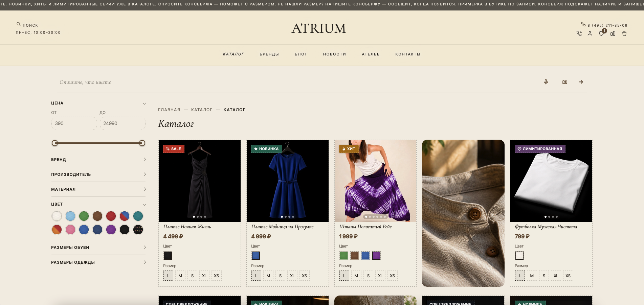Screen dimensions: 644x305
Task: Expand the РАЗМЕРЫ ОДЕЖДЫ filter
Action: pyautogui.click(x=98, y=262)
